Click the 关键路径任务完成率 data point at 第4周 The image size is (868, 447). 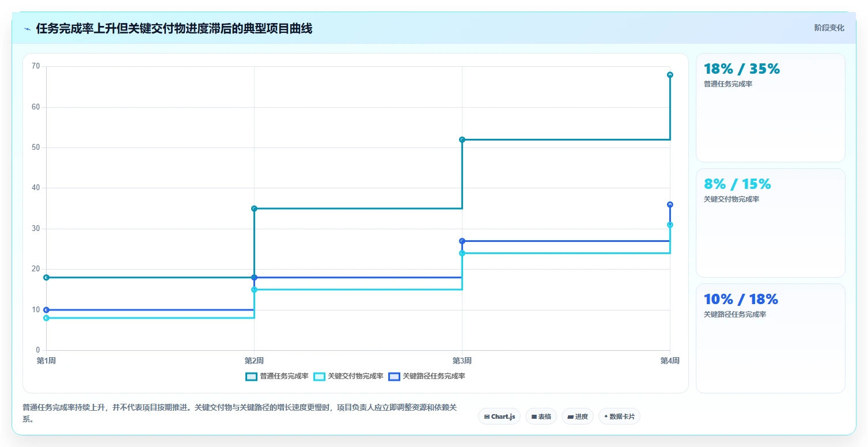tap(670, 204)
